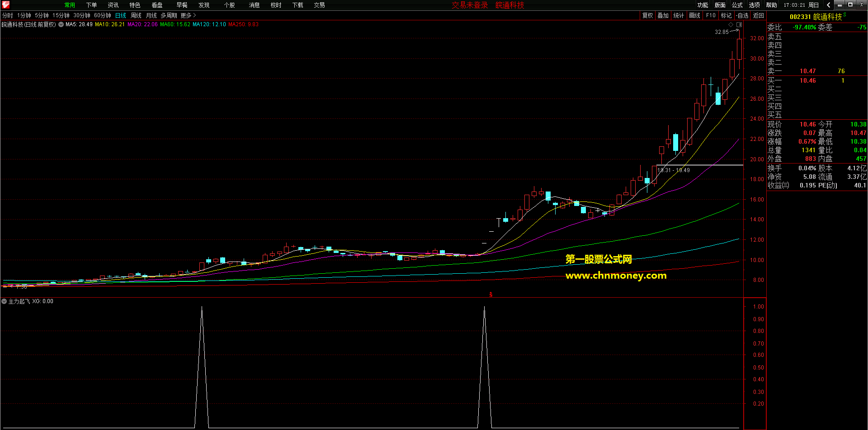Viewport: 868px width, 430px height.
Task: Click the 叠加 overlay button
Action: pos(663,15)
